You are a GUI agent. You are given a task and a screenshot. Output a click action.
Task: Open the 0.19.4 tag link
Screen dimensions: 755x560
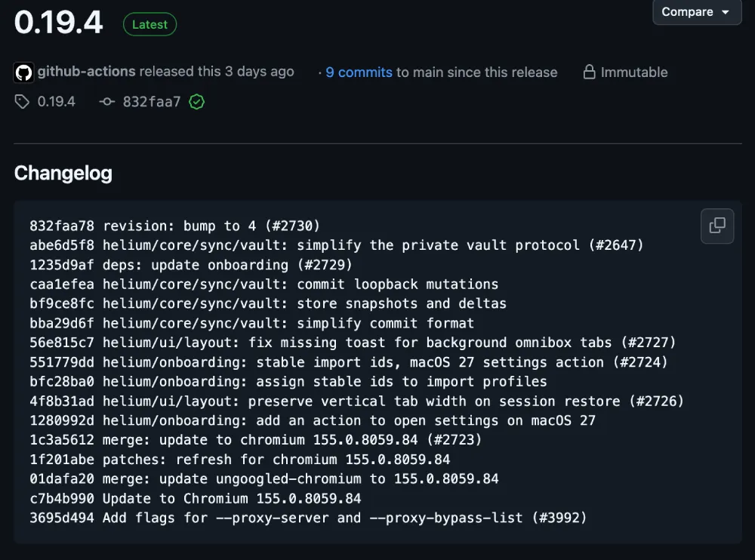tap(57, 102)
